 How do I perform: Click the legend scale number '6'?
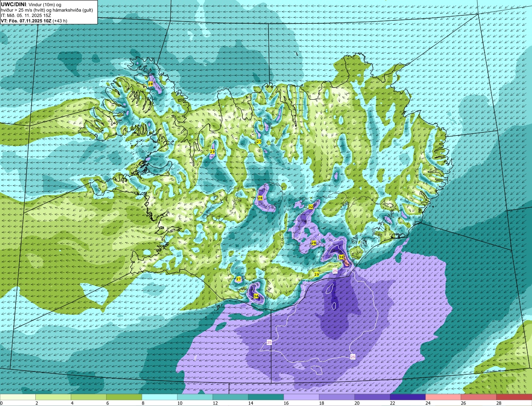pos(108,403)
